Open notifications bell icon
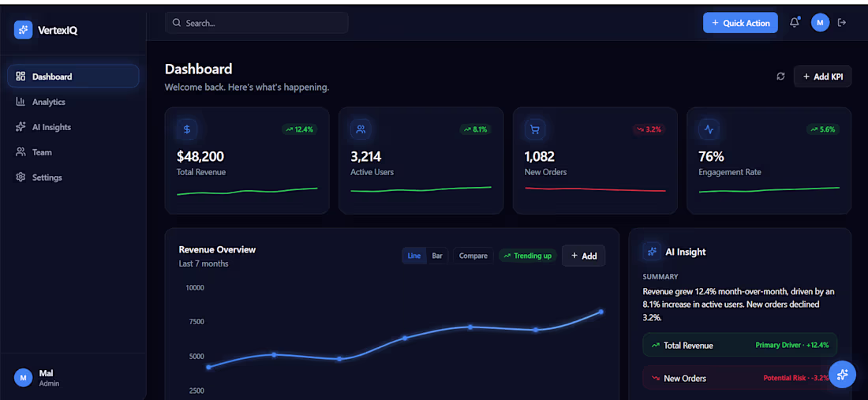This screenshot has width=868, height=400. click(x=795, y=23)
